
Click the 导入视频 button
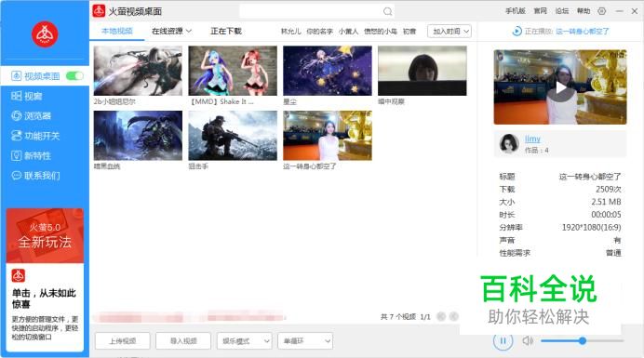pos(183,340)
